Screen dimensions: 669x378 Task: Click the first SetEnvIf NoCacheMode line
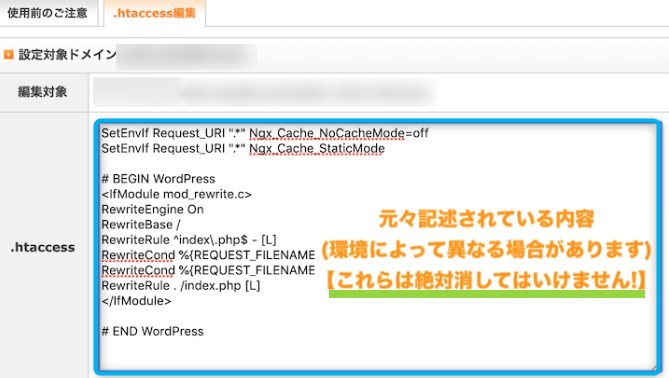265,133
